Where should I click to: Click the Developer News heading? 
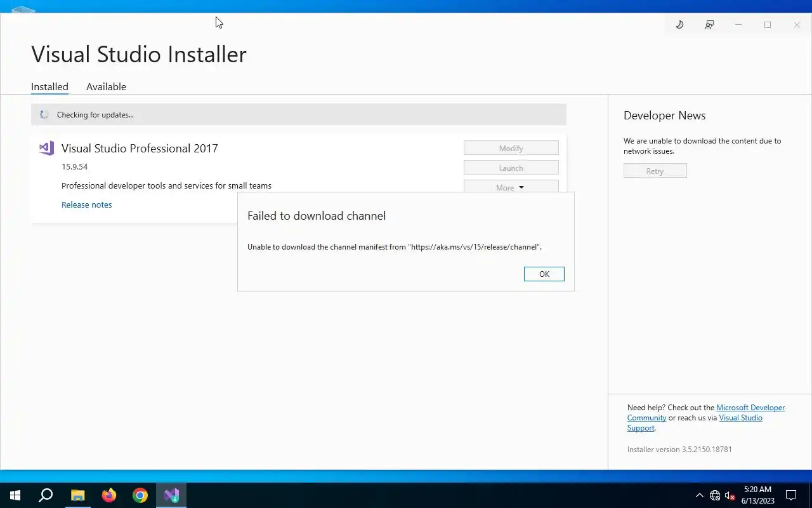(665, 116)
